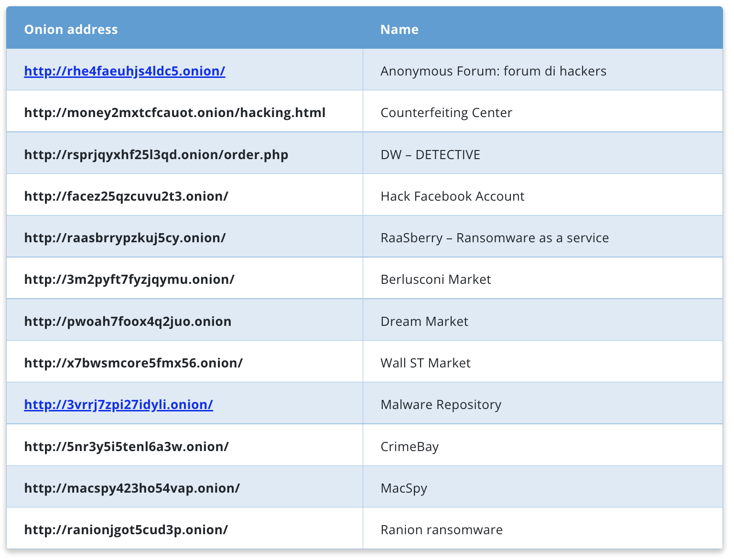Click the Ranion ransomware name cell
Screen dimensions: 734x560
point(442,529)
